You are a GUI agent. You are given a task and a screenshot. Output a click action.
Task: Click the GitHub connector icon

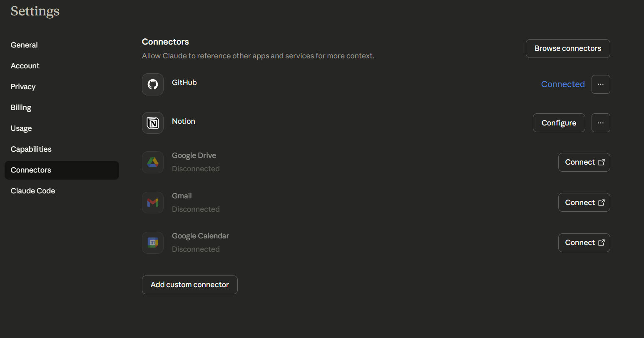(x=153, y=85)
